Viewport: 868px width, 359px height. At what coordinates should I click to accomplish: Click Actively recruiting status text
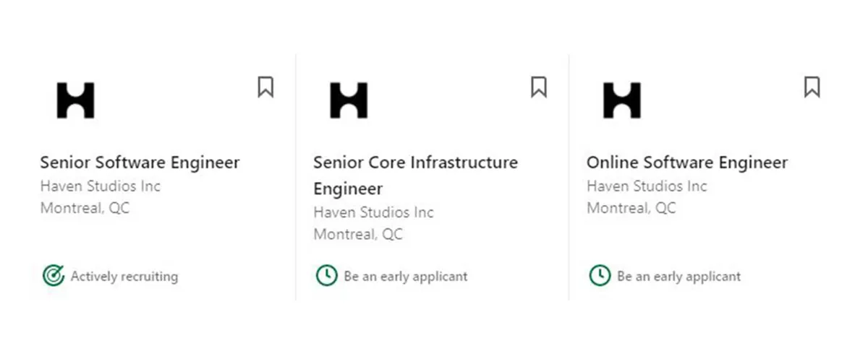[124, 276]
